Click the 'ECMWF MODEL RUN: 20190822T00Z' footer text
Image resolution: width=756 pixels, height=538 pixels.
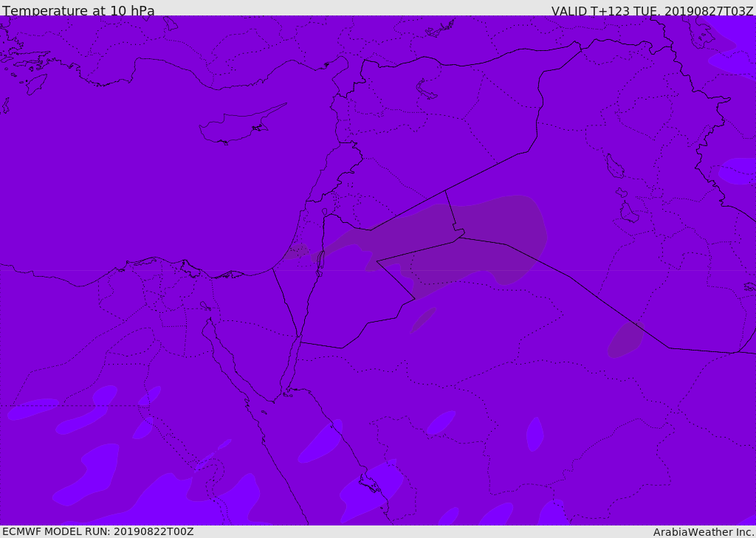(98, 531)
